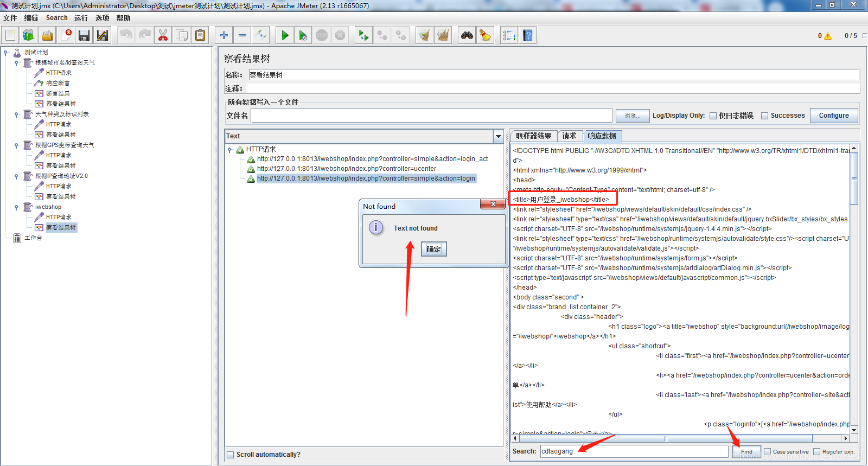Toggle the Successes checkbox
The height and width of the screenshot is (466, 868).
coord(765,116)
